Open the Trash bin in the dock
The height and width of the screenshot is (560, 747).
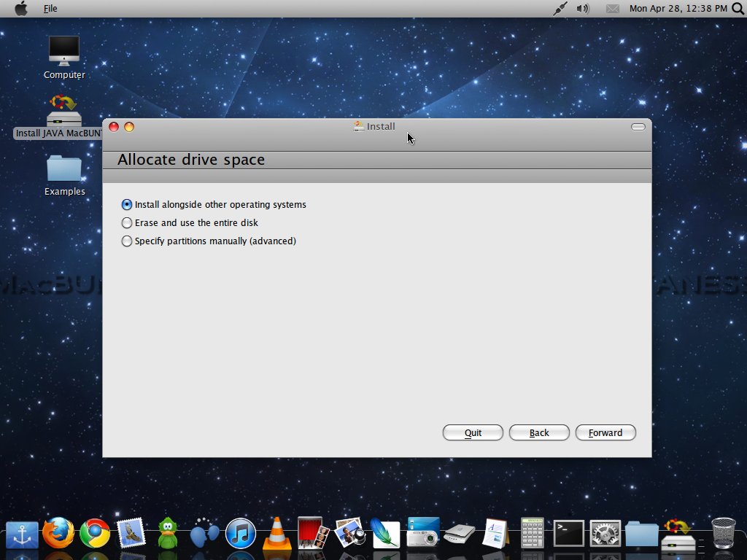click(x=723, y=533)
